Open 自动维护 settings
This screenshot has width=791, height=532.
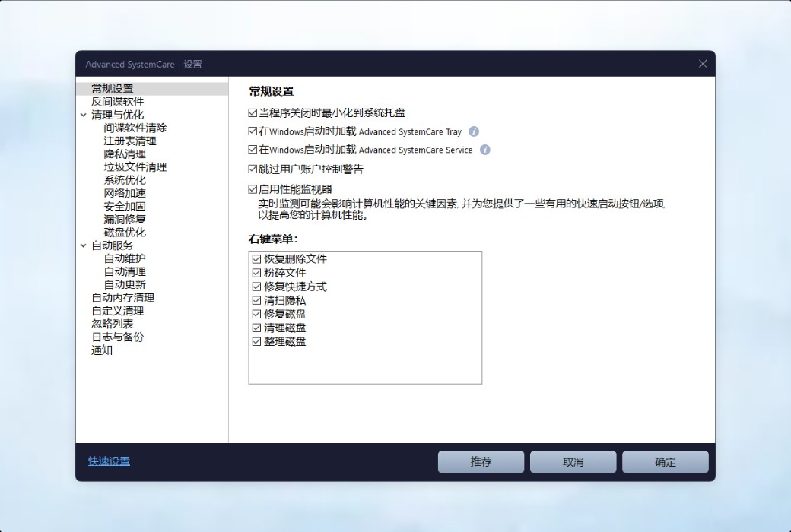[125, 258]
